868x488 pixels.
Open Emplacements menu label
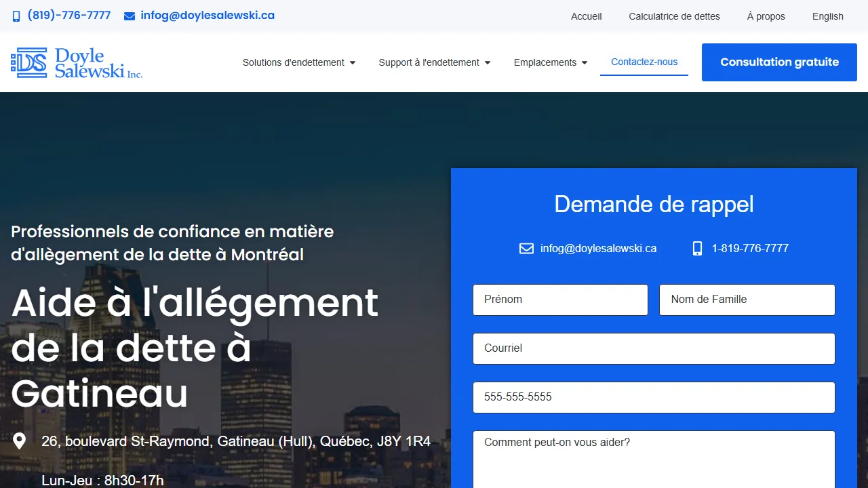pyautogui.click(x=545, y=62)
